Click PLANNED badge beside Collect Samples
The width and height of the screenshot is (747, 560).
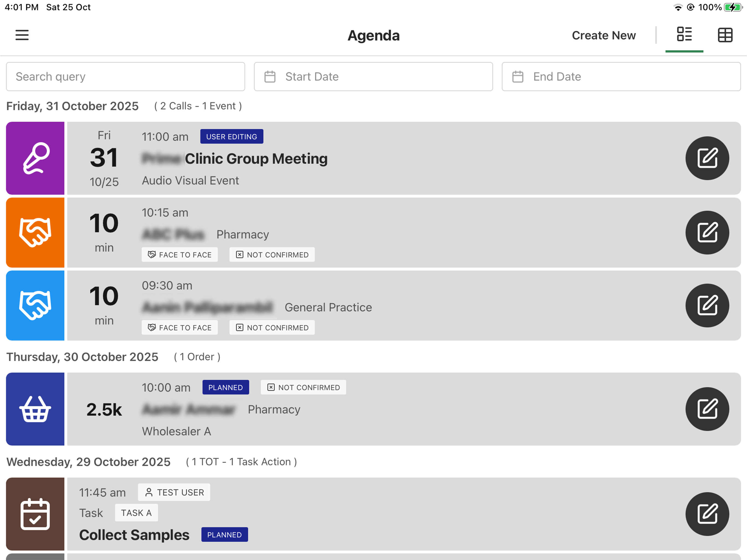[224, 535]
